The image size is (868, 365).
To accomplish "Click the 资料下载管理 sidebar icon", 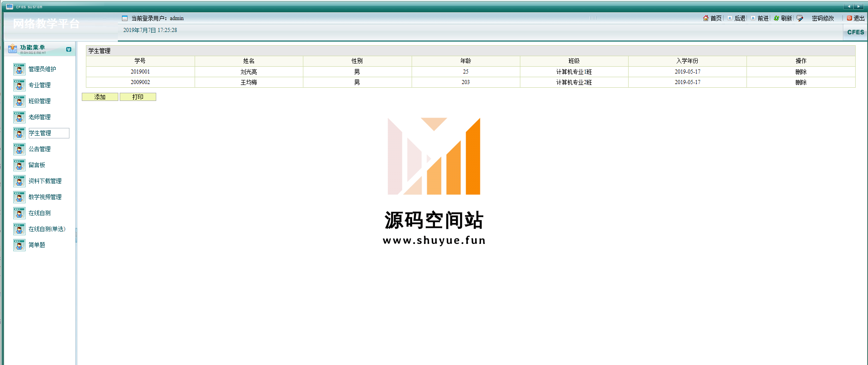I will [x=19, y=181].
